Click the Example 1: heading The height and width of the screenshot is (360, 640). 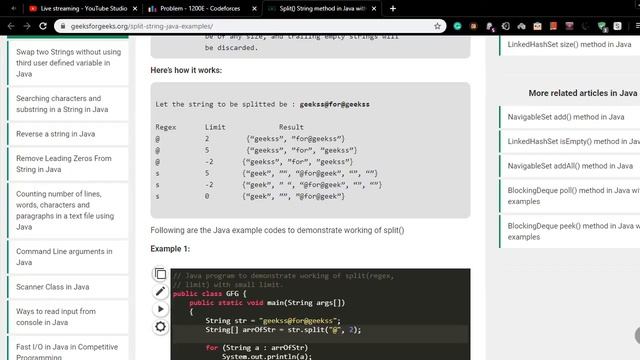(x=170, y=249)
